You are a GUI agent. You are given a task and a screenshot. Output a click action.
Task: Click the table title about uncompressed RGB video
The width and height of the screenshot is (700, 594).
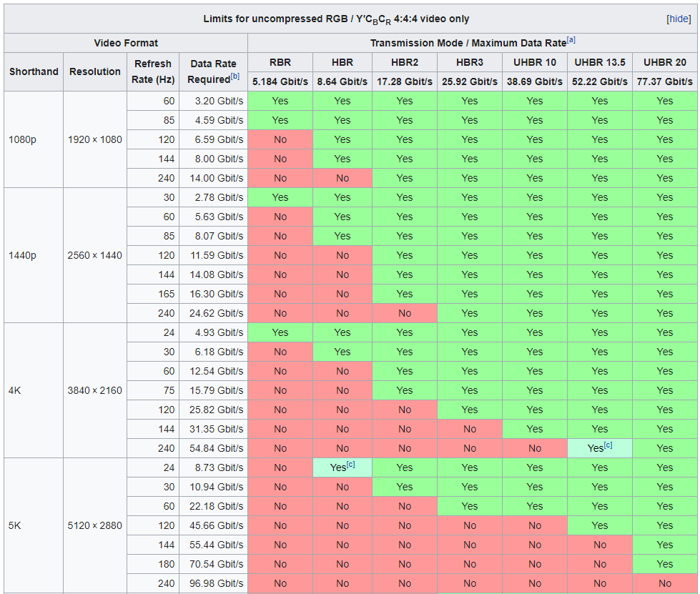pyautogui.click(x=336, y=19)
